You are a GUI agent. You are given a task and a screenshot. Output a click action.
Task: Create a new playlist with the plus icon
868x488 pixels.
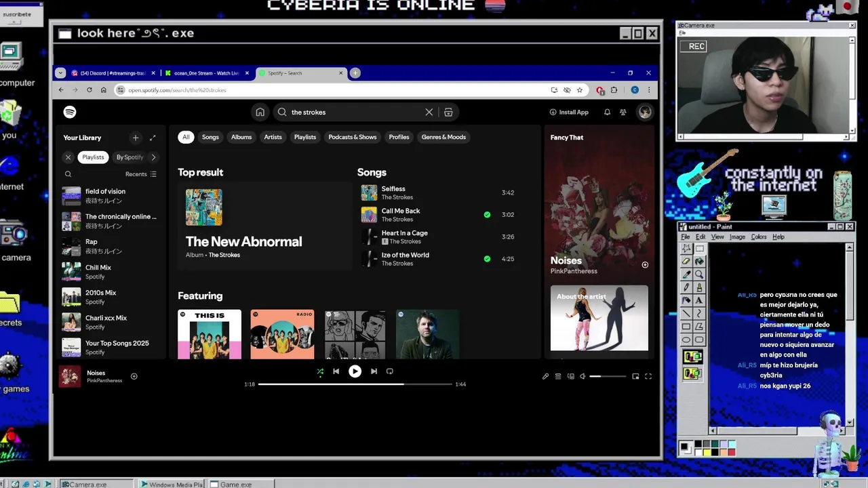pos(136,138)
